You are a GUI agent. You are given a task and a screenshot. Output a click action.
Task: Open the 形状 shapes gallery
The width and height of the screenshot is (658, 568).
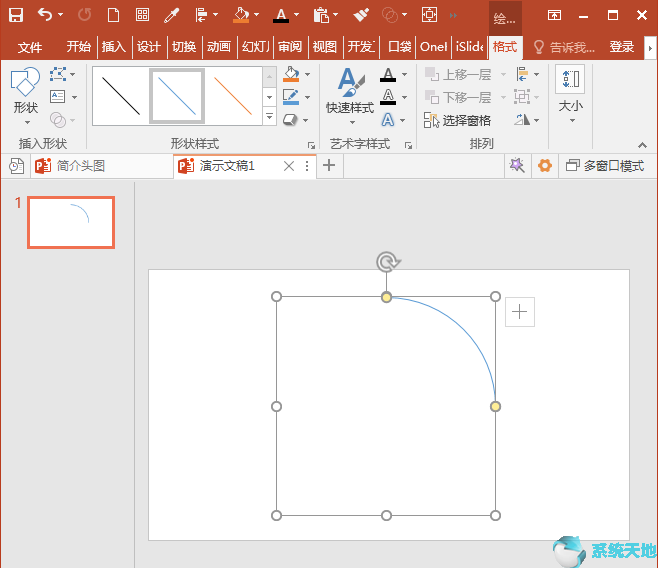click(x=26, y=96)
